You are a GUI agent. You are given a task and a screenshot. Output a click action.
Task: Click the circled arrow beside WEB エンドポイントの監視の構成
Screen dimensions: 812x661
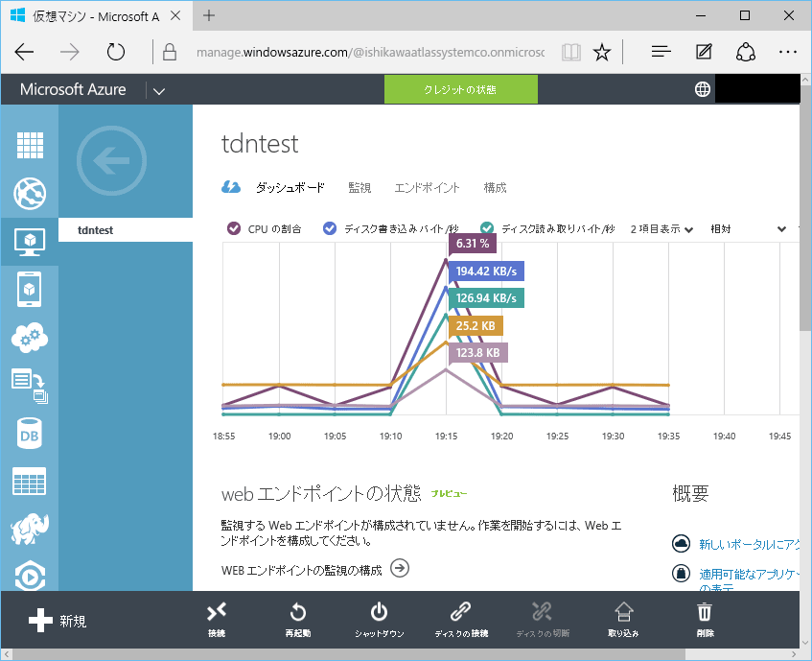coord(399,568)
